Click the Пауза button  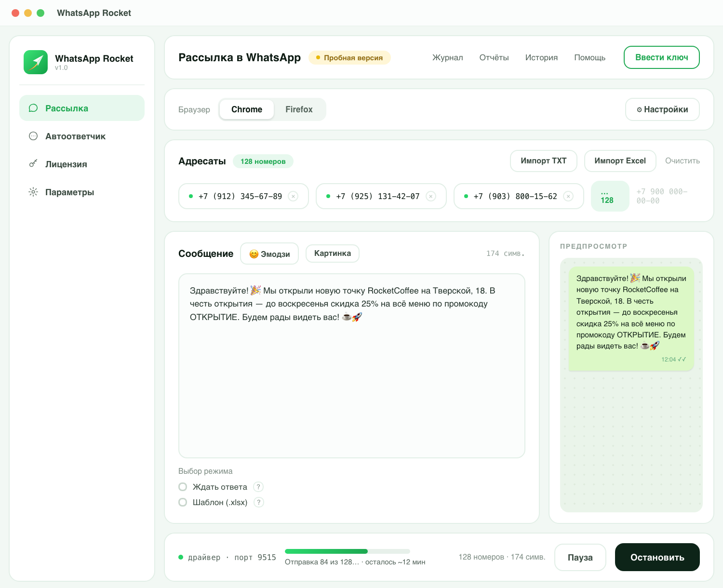point(580,557)
